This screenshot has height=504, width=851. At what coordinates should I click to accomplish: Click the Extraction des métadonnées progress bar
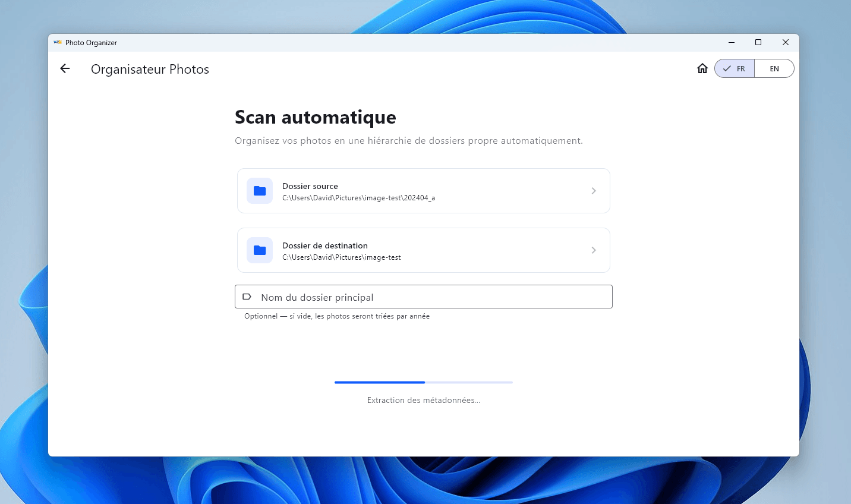click(423, 382)
